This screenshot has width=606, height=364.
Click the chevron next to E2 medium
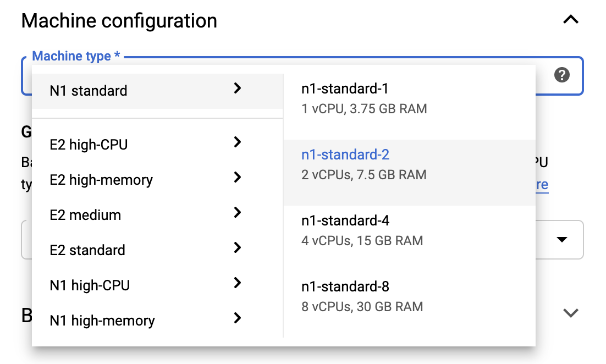pos(238,213)
